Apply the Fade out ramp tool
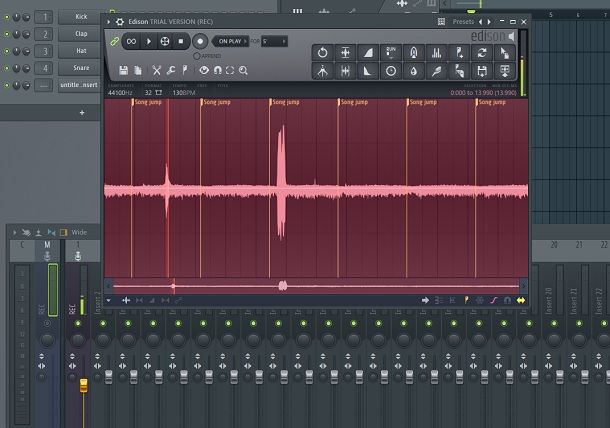 click(368, 71)
